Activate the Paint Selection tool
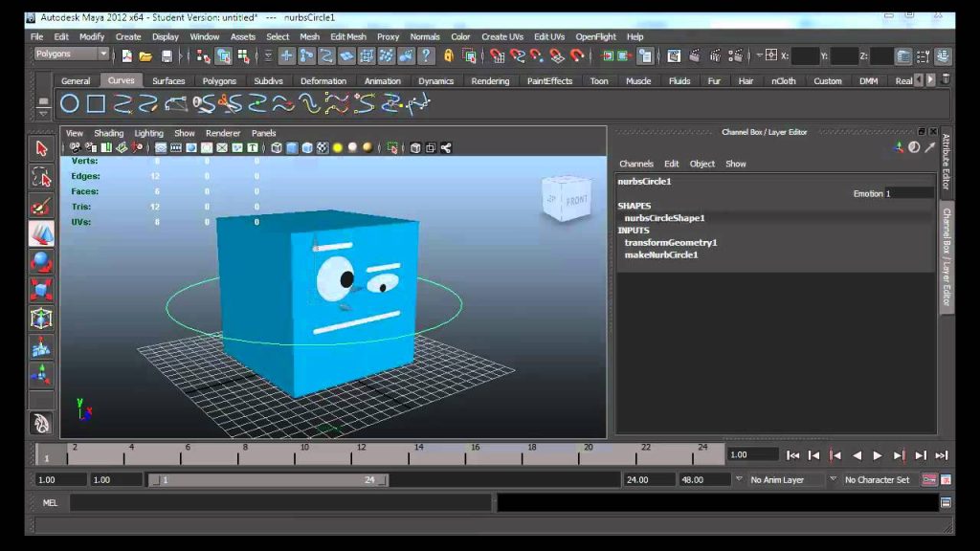The width and height of the screenshot is (980, 551). tap(41, 206)
